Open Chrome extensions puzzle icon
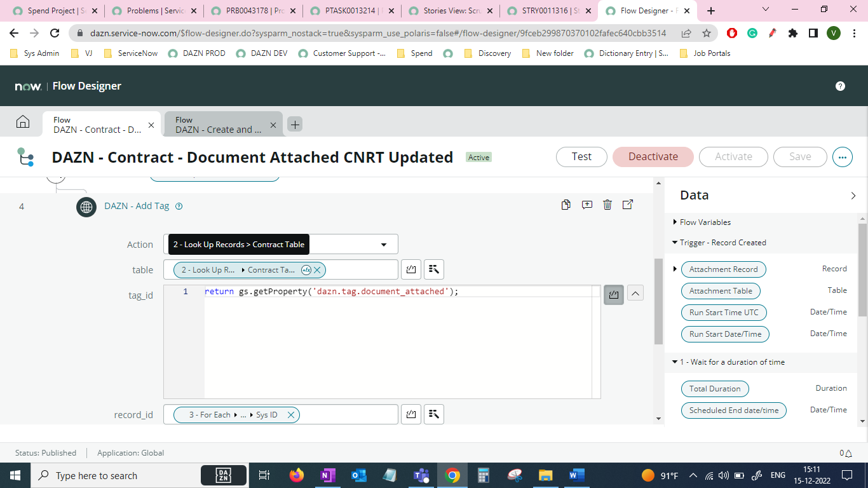This screenshot has height=488, width=868. [793, 33]
